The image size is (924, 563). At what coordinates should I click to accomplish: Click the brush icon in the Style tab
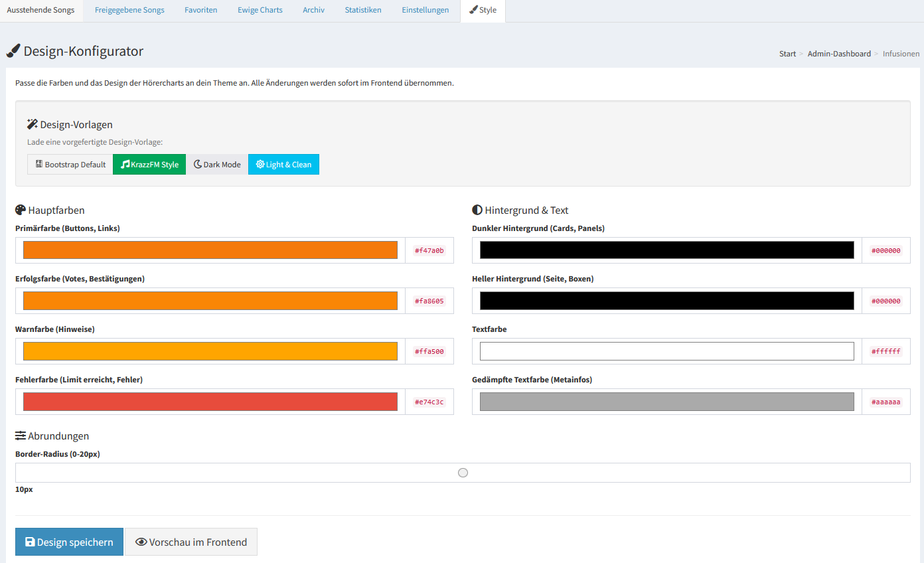(473, 10)
